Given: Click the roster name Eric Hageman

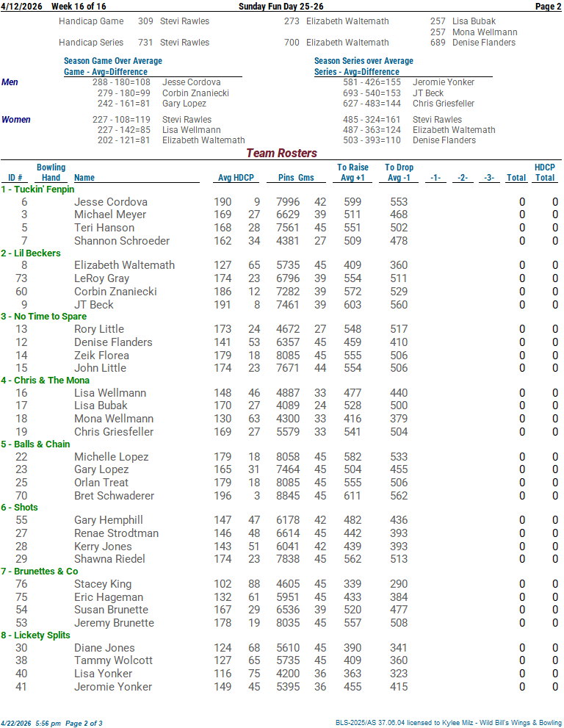Looking at the screenshot, I should click(109, 597).
